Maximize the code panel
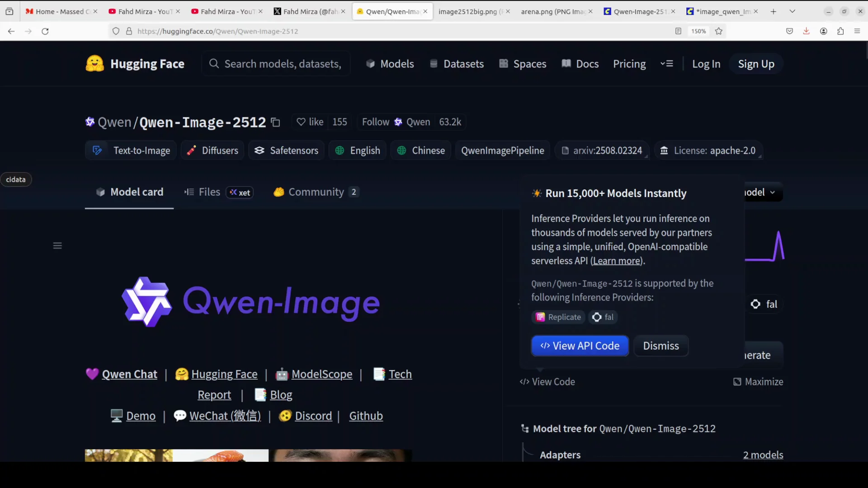This screenshot has height=488, width=868. pos(758,382)
